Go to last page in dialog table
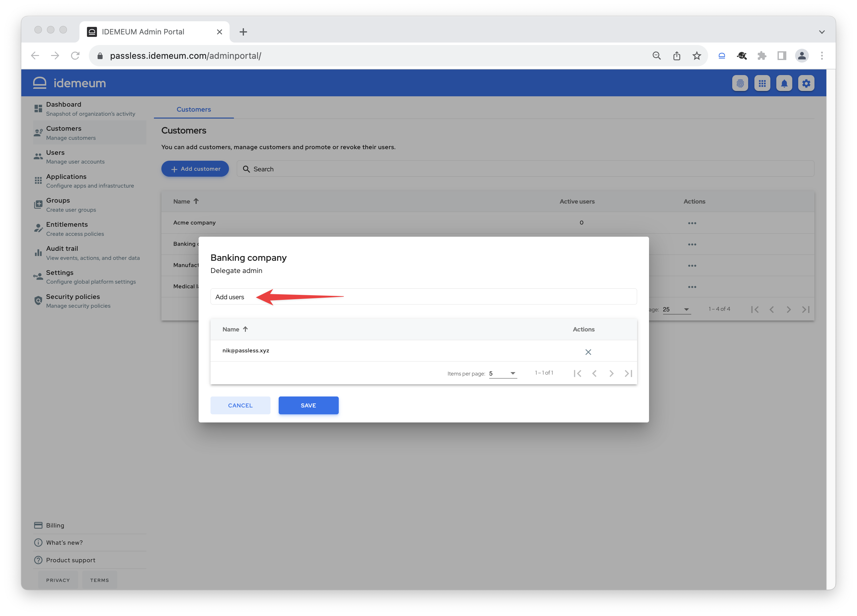 click(628, 373)
